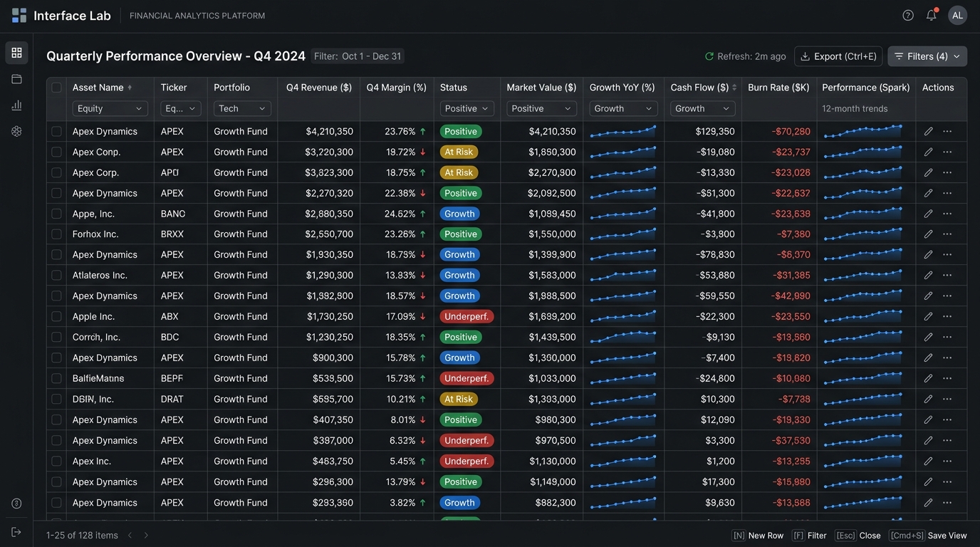
Task: Click the Interface Lab logo icon
Action: click(19, 16)
